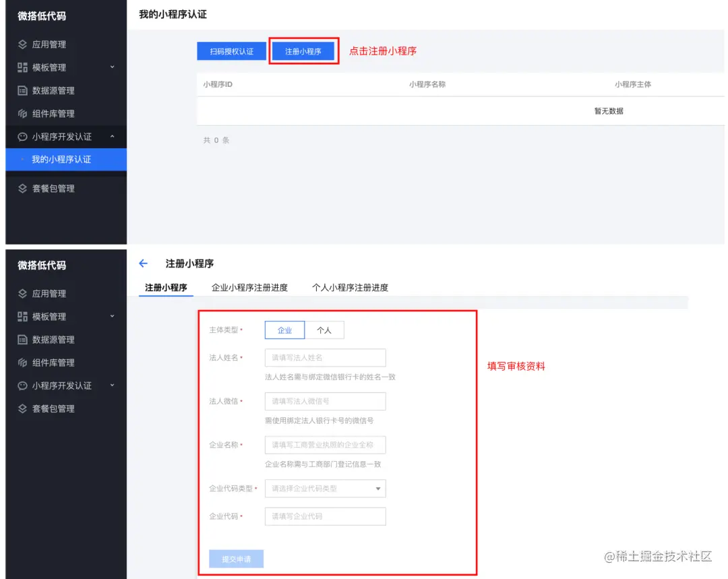Collapse 小程序开发认证 chevron in top sidebar

(113, 137)
